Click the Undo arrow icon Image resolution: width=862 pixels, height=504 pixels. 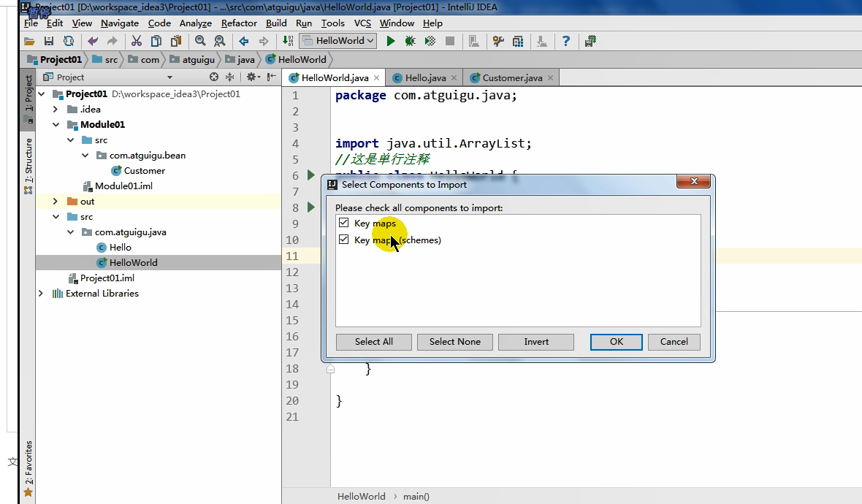pos(92,41)
